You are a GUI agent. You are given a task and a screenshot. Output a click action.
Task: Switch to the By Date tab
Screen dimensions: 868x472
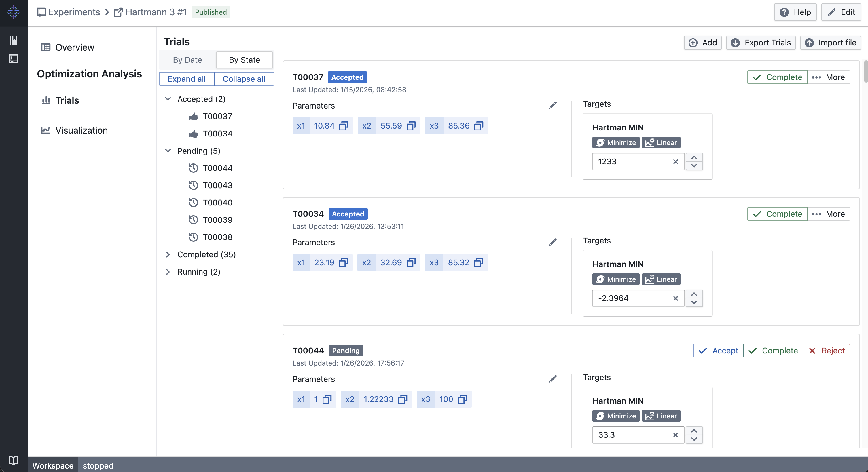click(x=187, y=60)
